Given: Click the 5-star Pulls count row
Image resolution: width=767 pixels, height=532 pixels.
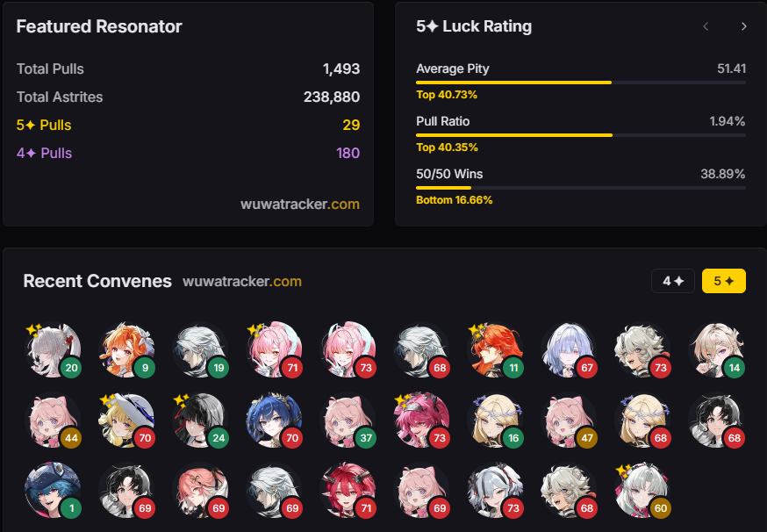Looking at the screenshot, I should point(188,125).
